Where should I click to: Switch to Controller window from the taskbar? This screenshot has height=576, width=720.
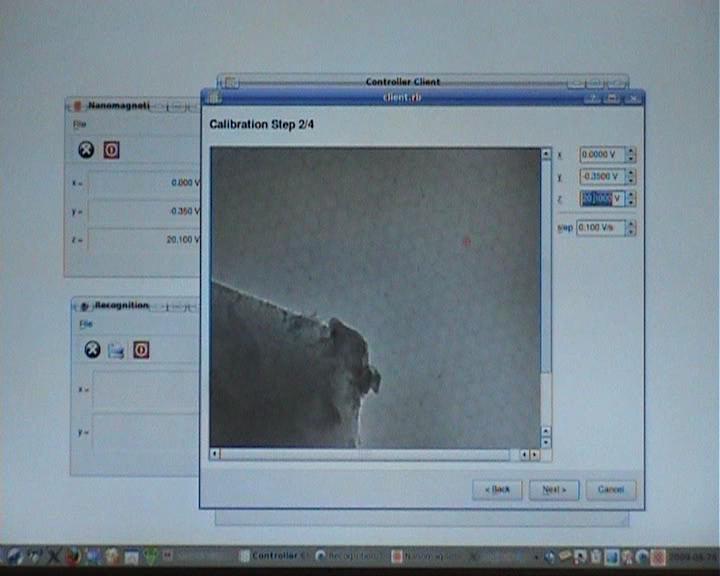[x=275, y=556]
